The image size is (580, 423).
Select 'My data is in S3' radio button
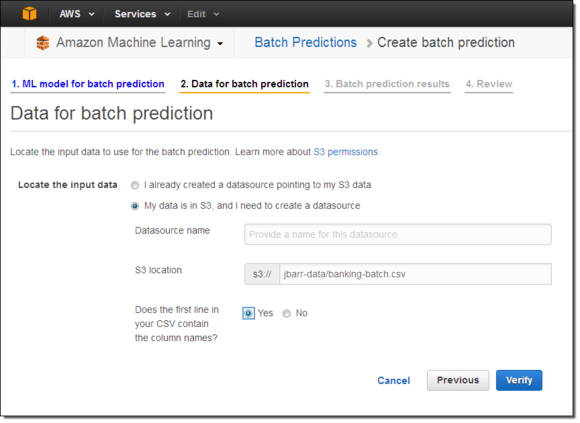coord(135,206)
